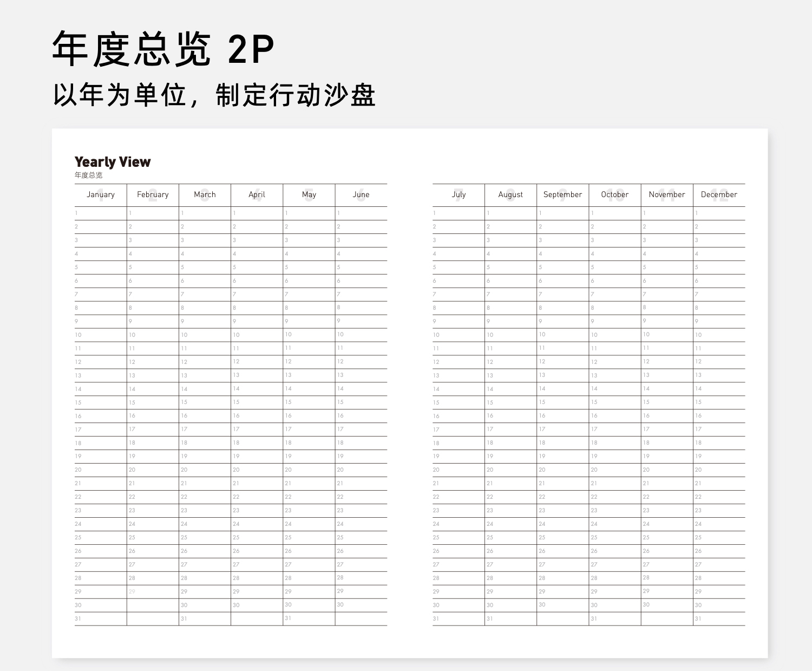
Task: Click the large heading 年度总览 2P
Action: [163, 49]
